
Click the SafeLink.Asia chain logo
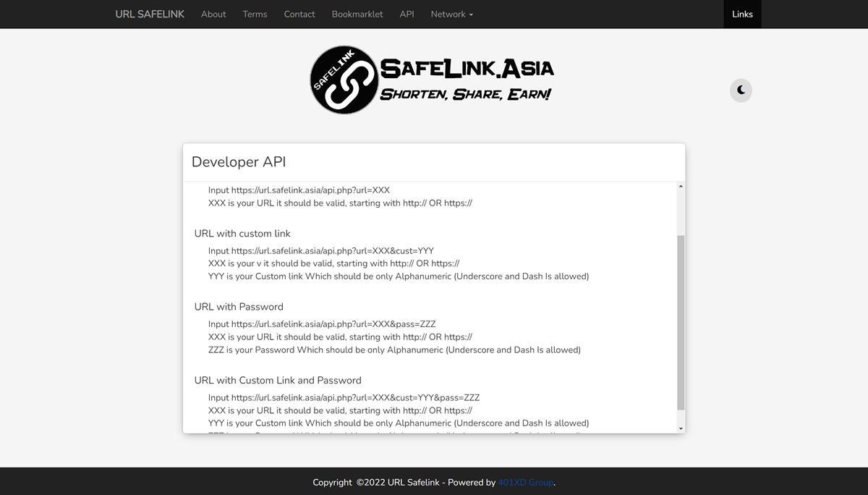432,80
